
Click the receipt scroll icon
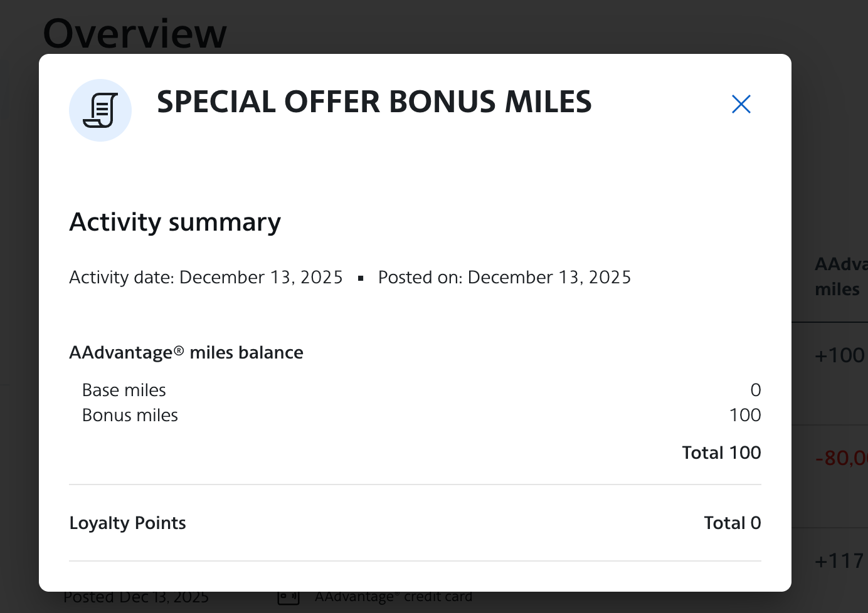click(100, 110)
